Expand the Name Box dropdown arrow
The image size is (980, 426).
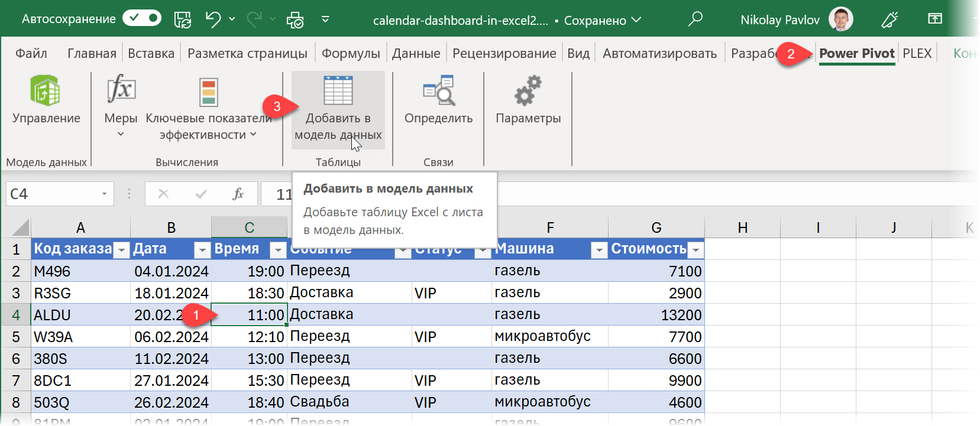(x=104, y=194)
